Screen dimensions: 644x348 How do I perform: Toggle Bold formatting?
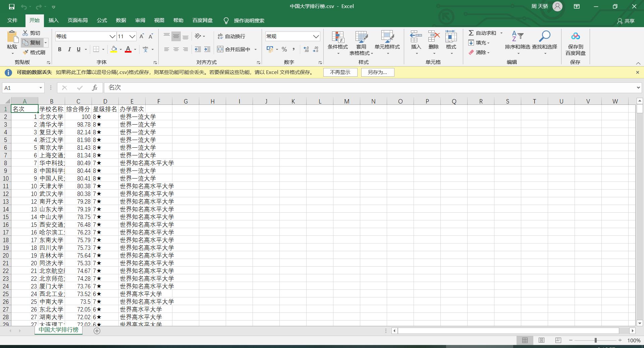click(x=60, y=49)
